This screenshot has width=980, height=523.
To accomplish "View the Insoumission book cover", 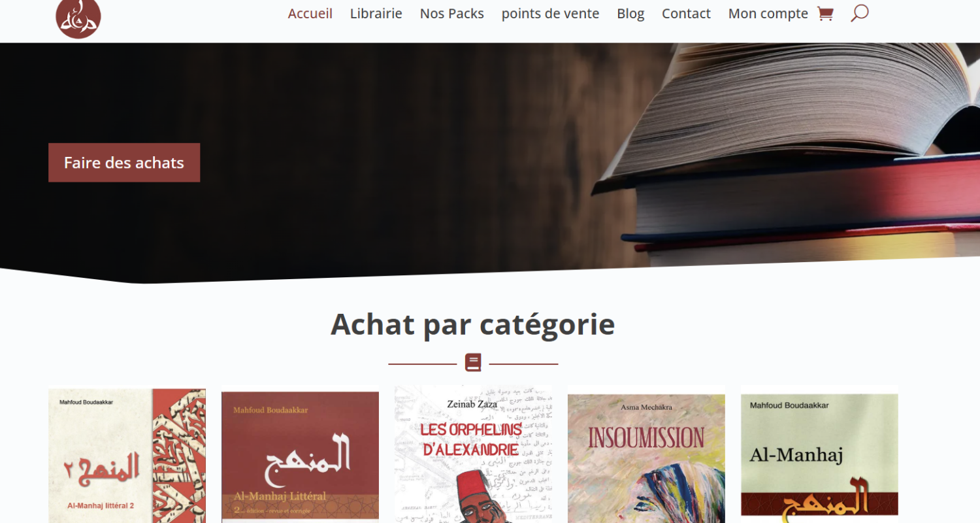I will (x=646, y=458).
